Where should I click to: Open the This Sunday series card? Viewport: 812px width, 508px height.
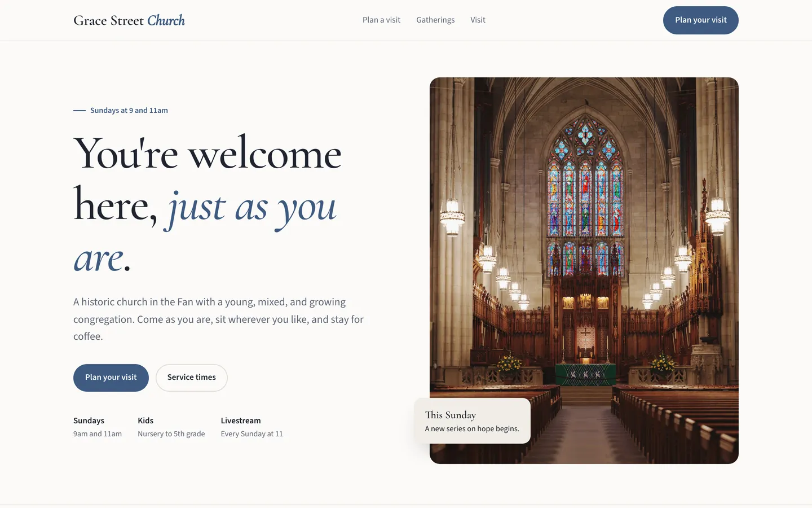472,421
